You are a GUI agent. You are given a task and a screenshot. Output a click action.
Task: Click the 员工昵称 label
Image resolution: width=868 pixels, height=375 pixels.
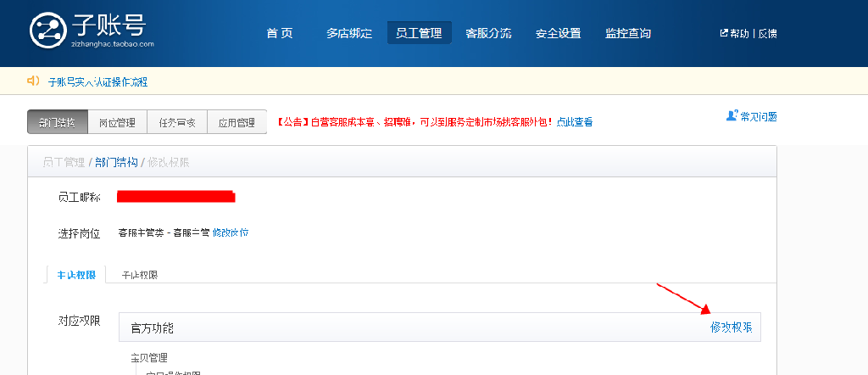click(79, 197)
